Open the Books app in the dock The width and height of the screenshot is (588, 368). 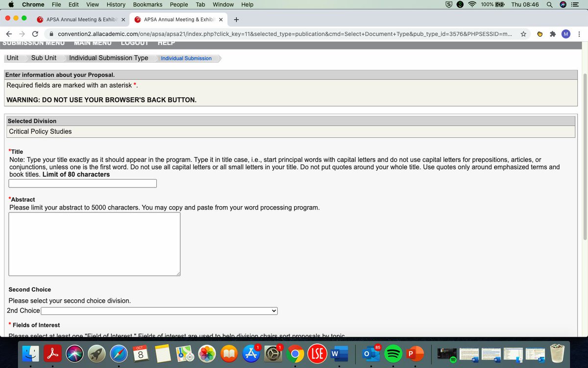(x=229, y=354)
